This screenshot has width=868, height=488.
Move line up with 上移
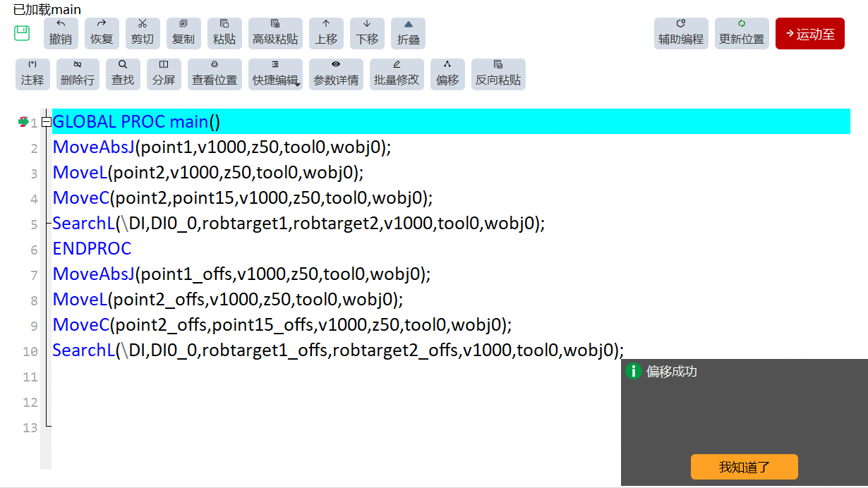(326, 33)
